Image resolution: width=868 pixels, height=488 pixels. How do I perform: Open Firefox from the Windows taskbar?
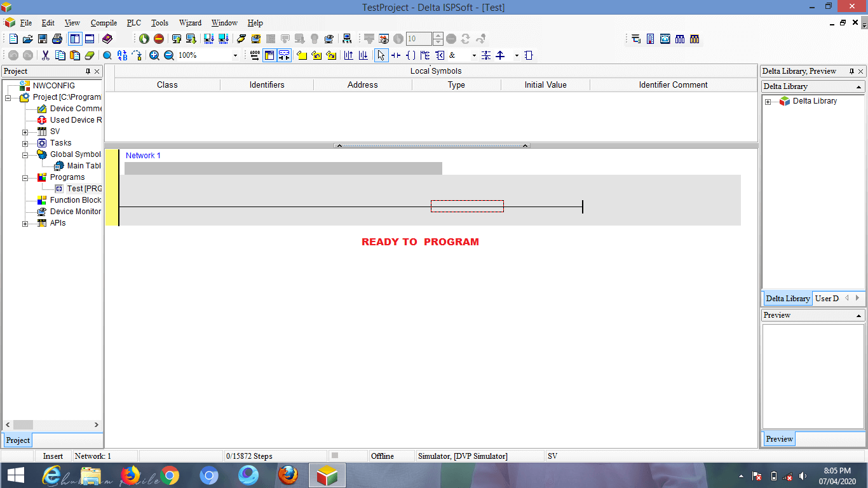point(130,475)
